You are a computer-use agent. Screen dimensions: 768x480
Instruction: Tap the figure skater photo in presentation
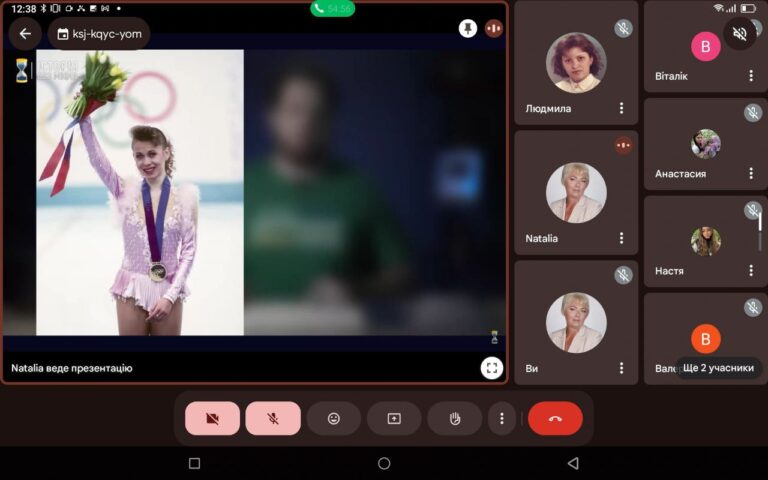pyautogui.click(x=140, y=192)
